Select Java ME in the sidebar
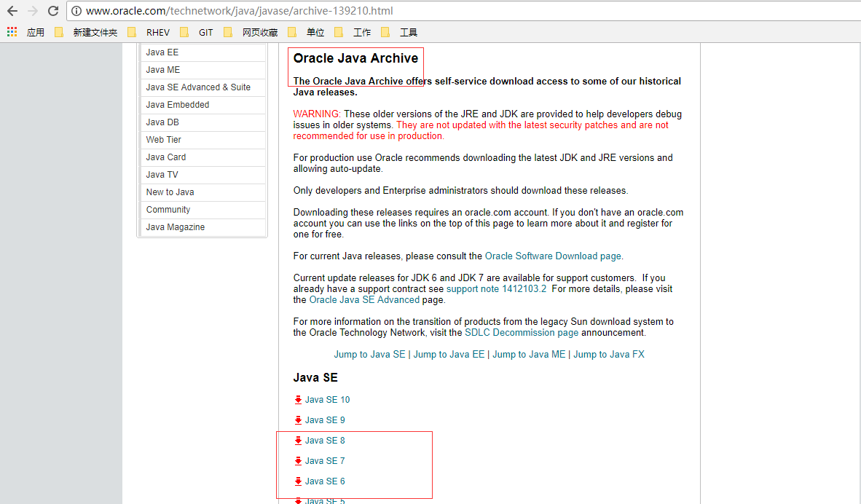This screenshot has width=861, height=504. [x=203, y=70]
